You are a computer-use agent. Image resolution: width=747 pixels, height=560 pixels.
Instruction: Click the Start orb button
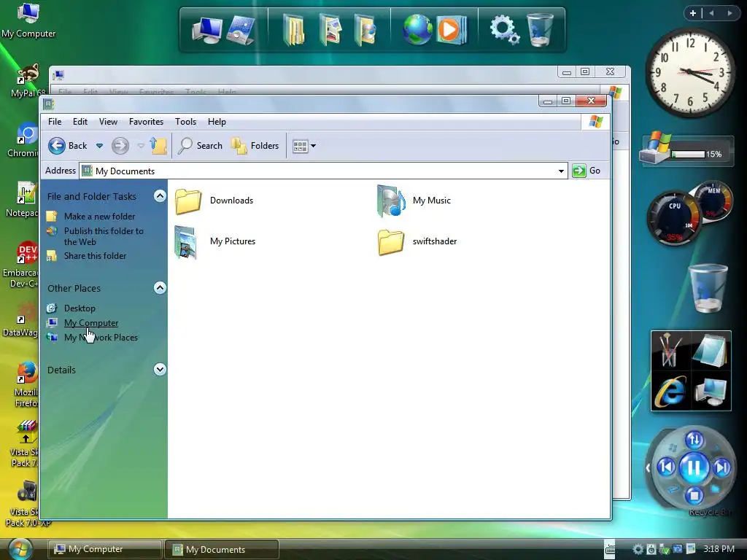pyautogui.click(x=20, y=549)
